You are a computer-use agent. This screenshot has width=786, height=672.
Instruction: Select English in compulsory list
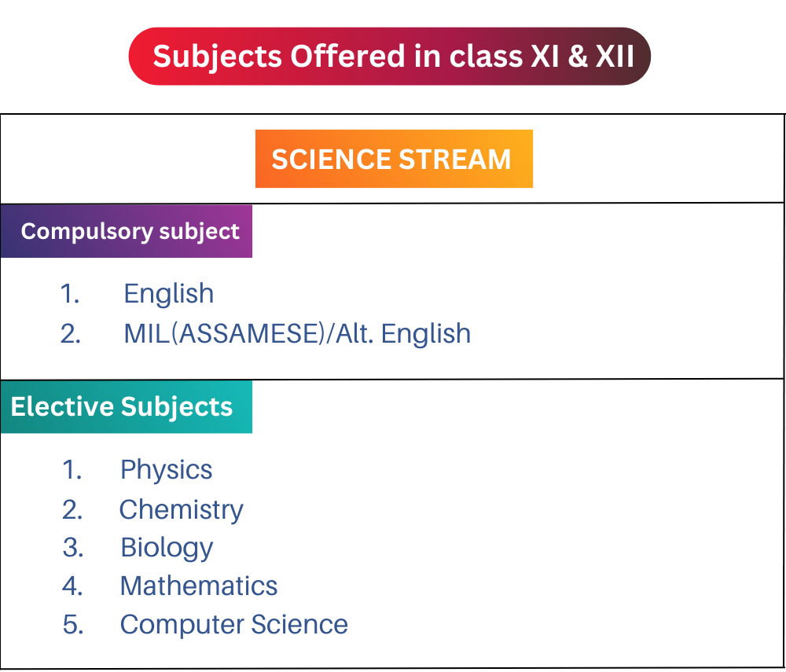169,294
